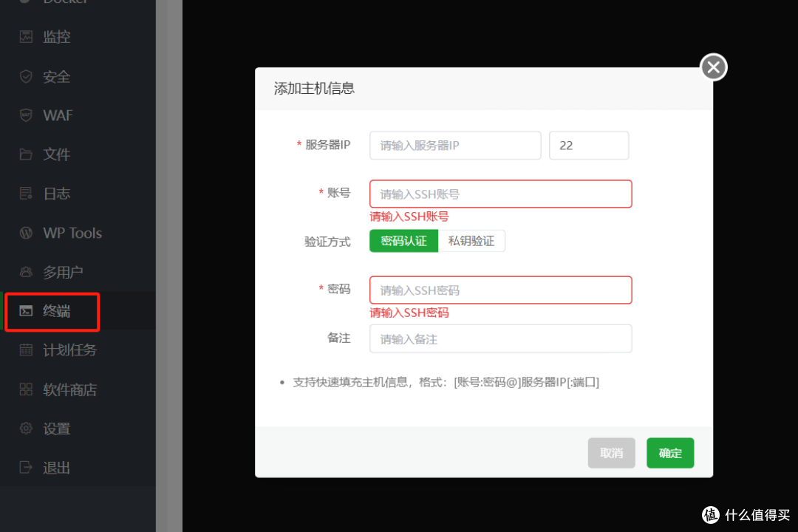The image size is (798, 532).
Task: Open the 软件商店 sidebar entry
Action: [x=78, y=389]
